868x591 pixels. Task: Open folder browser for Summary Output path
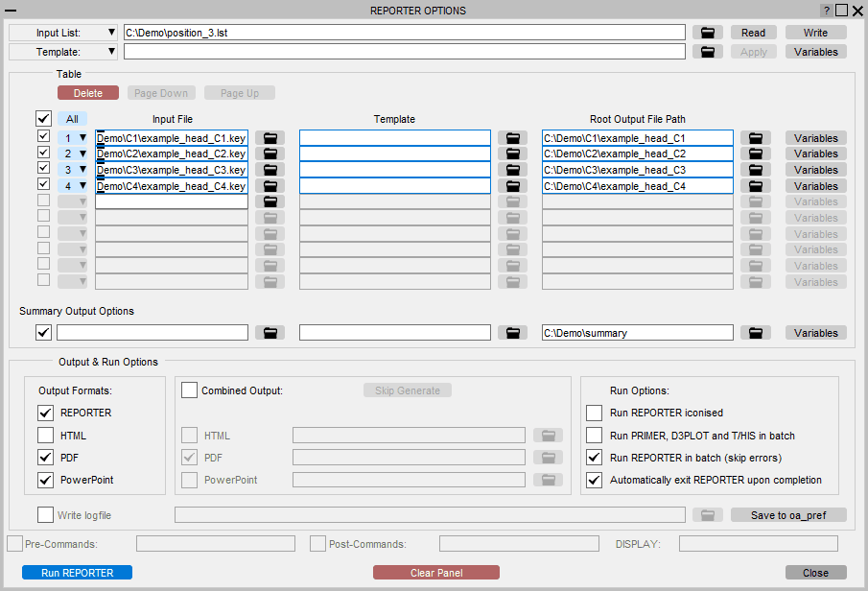pos(755,332)
